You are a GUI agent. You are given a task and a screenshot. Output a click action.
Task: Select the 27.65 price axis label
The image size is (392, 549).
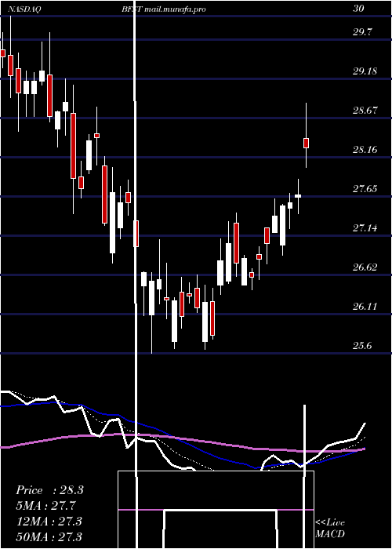(365, 189)
